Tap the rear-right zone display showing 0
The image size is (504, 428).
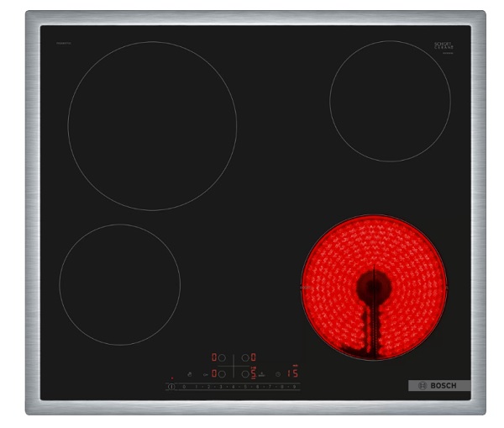pos(254,357)
